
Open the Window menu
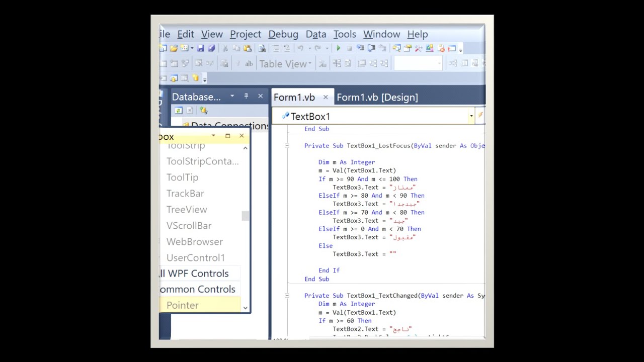coord(382,34)
